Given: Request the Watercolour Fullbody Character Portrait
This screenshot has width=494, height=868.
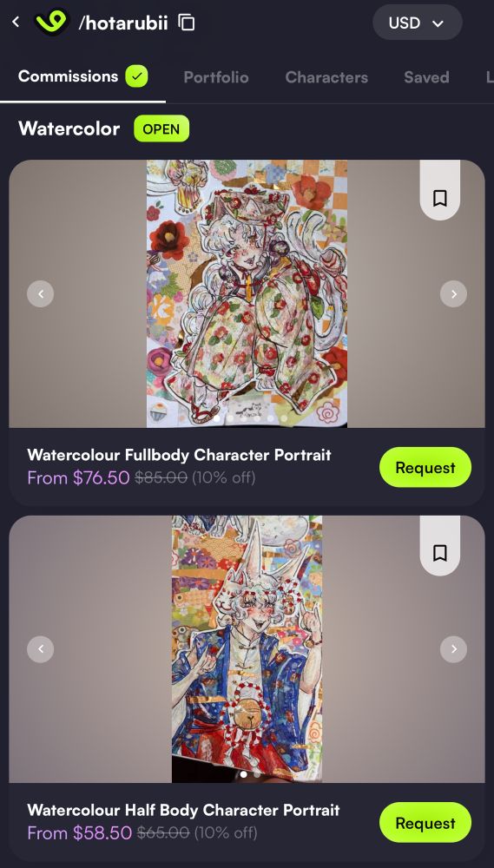Looking at the screenshot, I should pos(425,467).
